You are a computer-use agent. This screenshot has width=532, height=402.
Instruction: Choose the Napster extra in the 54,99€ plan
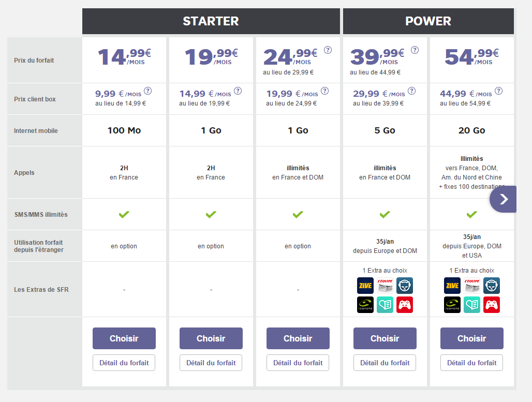pos(492,286)
